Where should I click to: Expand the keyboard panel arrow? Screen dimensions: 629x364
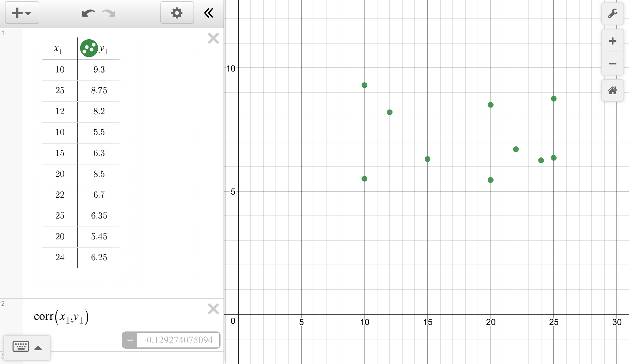[38, 348]
